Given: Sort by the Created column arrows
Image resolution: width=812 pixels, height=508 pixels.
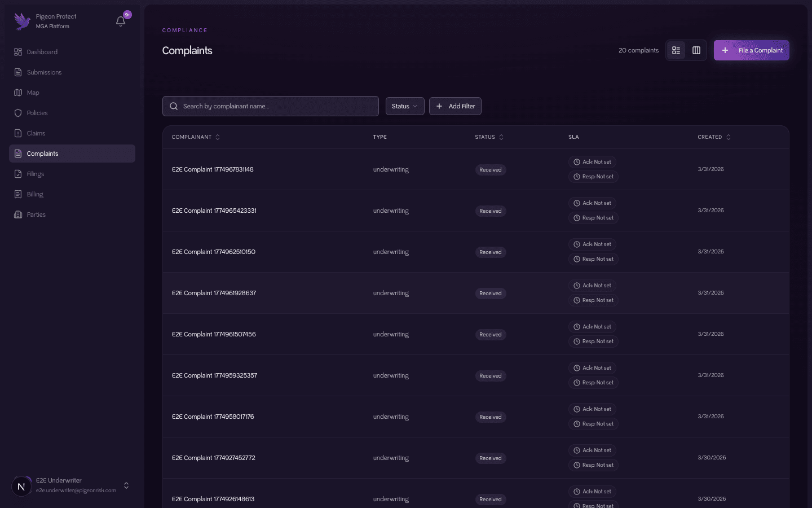Looking at the screenshot, I should [728, 137].
